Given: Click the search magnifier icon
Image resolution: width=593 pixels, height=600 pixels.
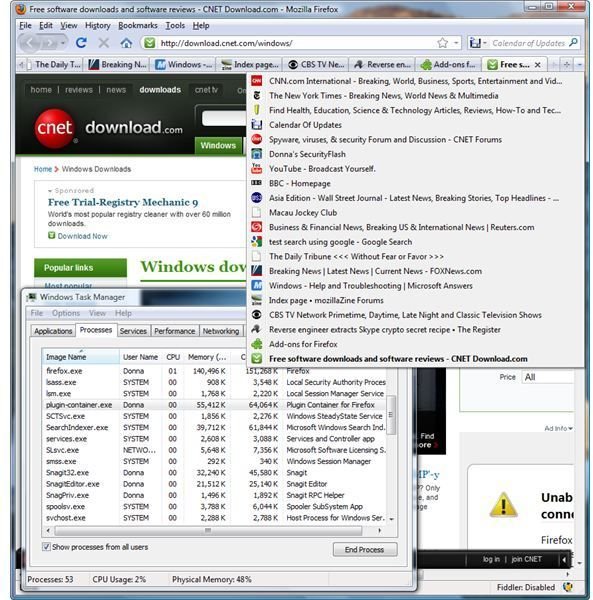Looking at the screenshot, I should coord(573,42).
